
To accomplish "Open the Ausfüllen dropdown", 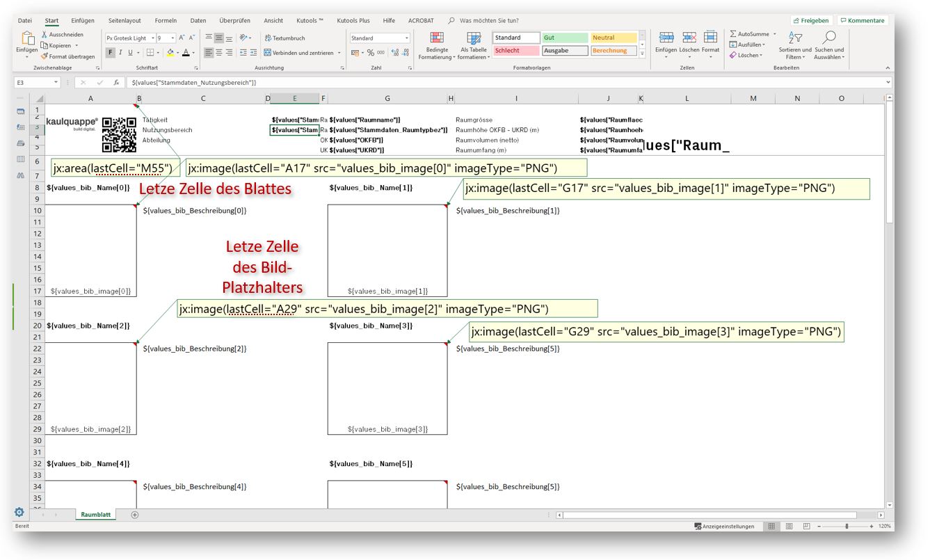I will click(x=746, y=45).
